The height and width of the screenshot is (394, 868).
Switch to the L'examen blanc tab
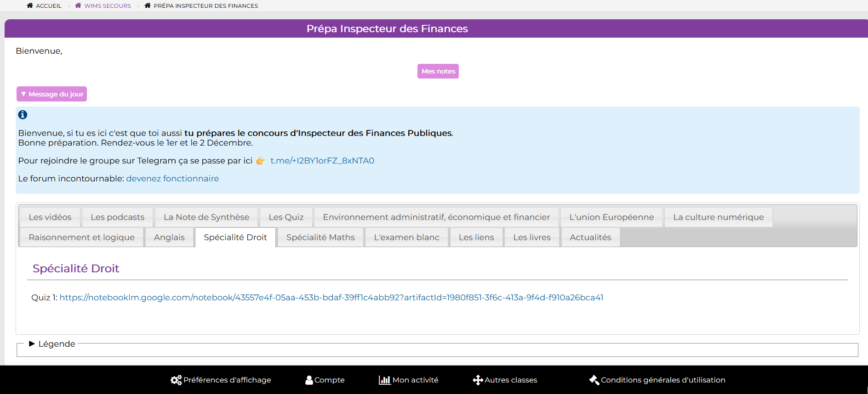406,237
